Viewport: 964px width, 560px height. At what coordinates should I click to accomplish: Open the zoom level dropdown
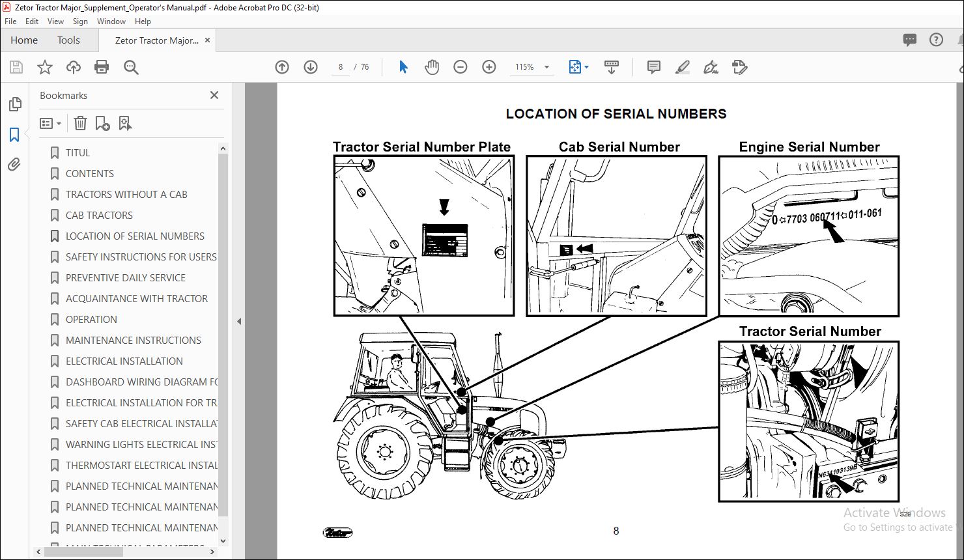tap(546, 67)
